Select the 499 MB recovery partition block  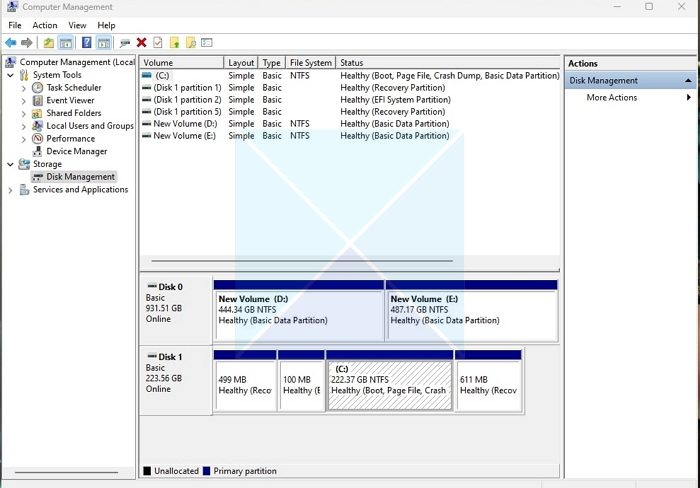coord(245,381)
